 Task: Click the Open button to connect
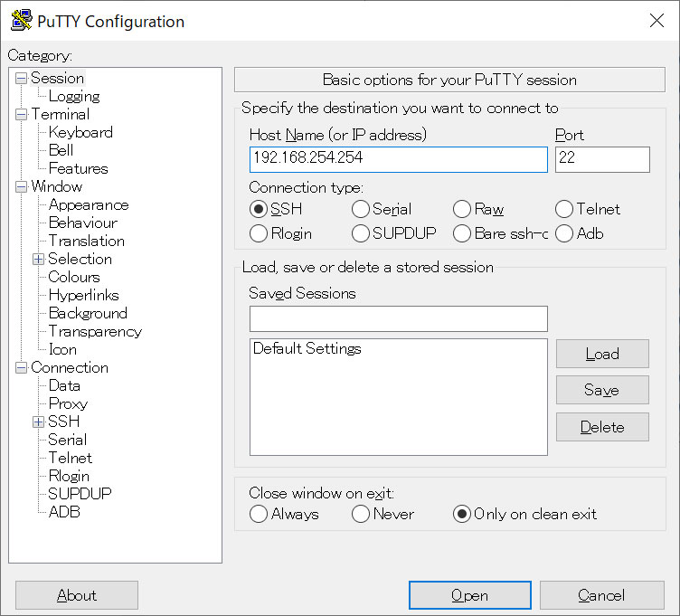(469, 595)
